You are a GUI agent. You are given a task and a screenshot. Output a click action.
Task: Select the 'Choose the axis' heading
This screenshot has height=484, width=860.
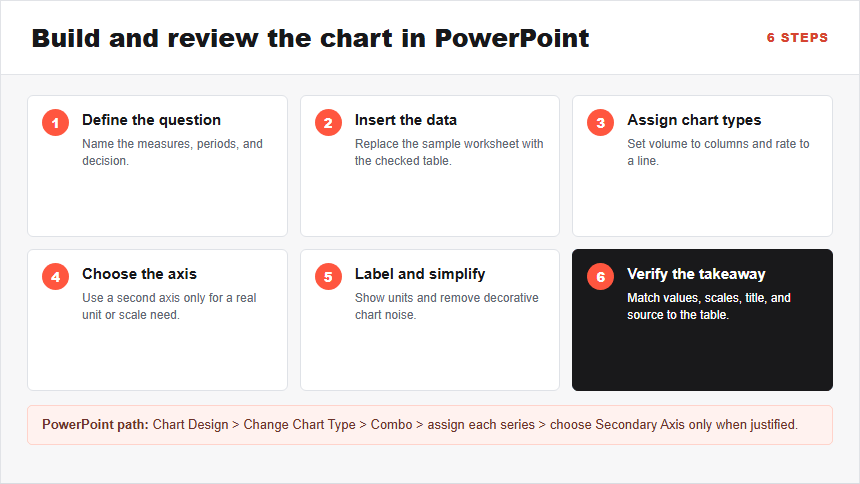pos(139,274)
